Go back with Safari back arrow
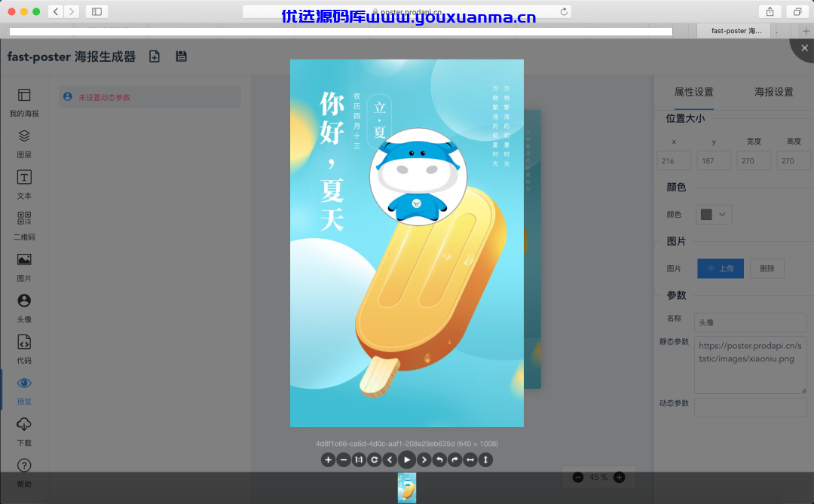 pos(56,11)
